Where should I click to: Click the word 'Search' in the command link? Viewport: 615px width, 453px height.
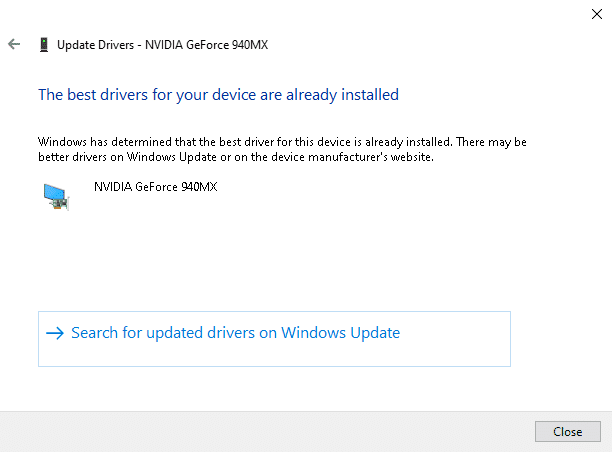(95, 333)
